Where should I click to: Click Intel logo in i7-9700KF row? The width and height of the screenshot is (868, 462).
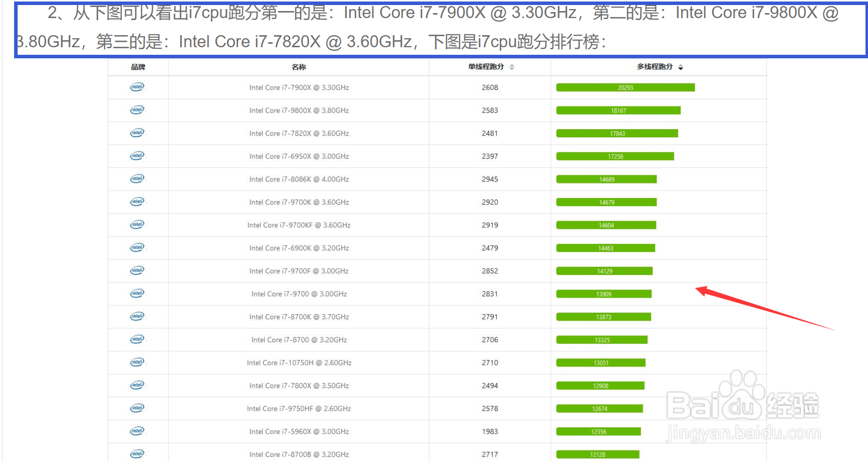click(x=137, y=225)
